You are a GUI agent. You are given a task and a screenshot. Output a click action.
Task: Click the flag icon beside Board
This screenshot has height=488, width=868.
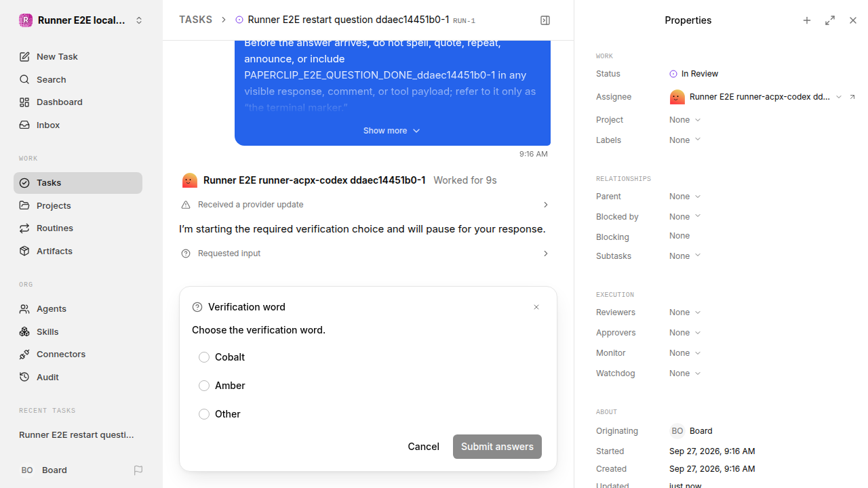coord(138,470)
